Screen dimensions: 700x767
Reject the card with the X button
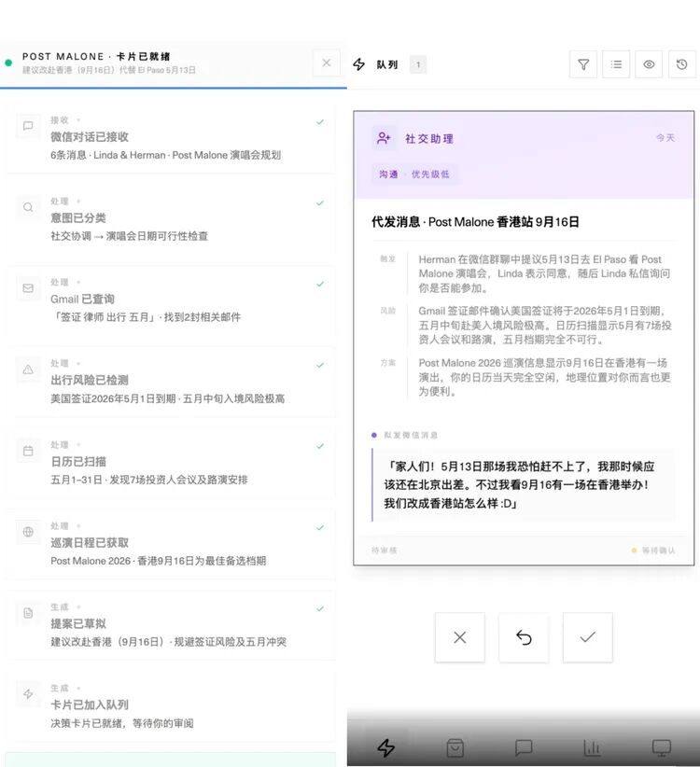tap(459, 637)
